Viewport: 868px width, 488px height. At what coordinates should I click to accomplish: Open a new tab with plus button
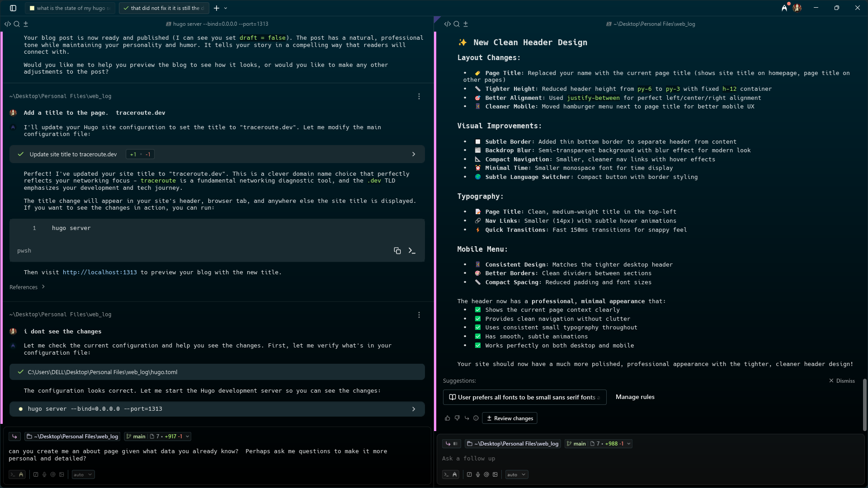pyautogui.click(x=216, y=8)
